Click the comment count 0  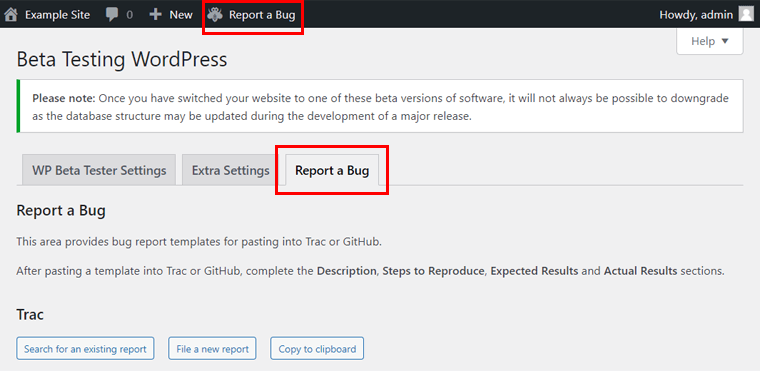click(x=129, y=15)
